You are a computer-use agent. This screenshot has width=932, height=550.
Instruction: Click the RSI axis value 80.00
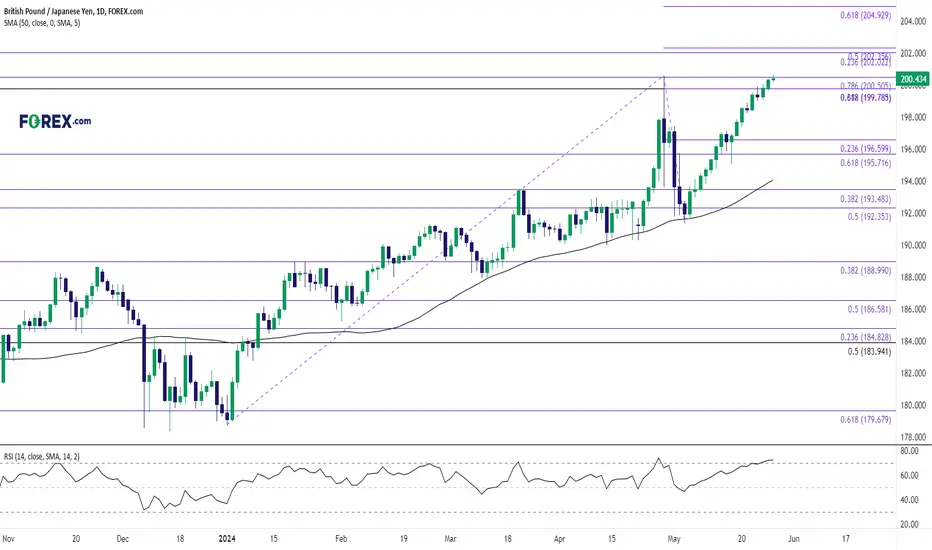[x=909, y=451]
